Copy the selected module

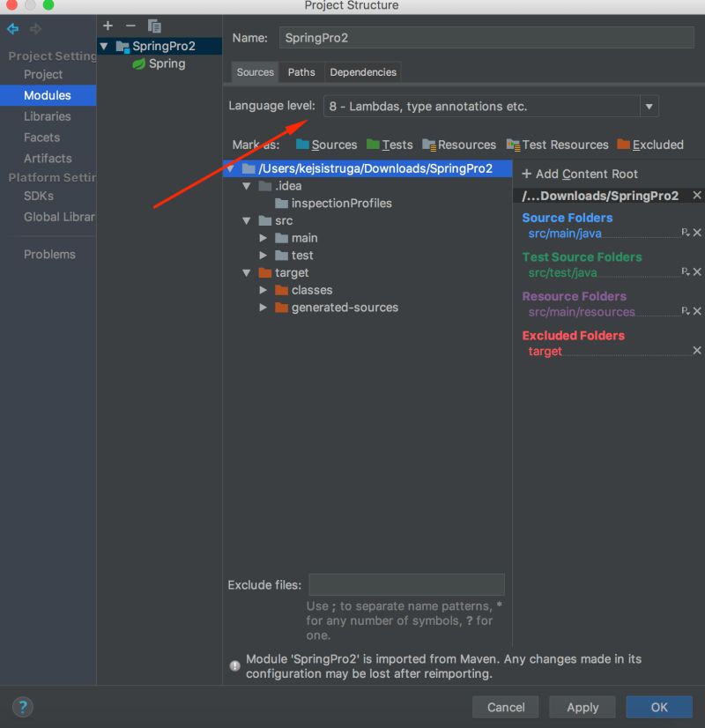coord(154,26)
